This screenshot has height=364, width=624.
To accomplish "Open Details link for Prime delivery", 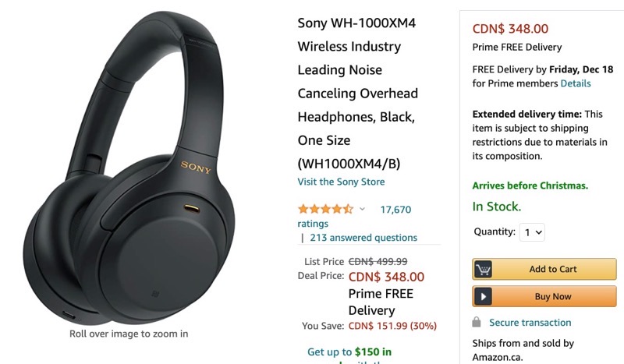I will click(x=576, y=83).
